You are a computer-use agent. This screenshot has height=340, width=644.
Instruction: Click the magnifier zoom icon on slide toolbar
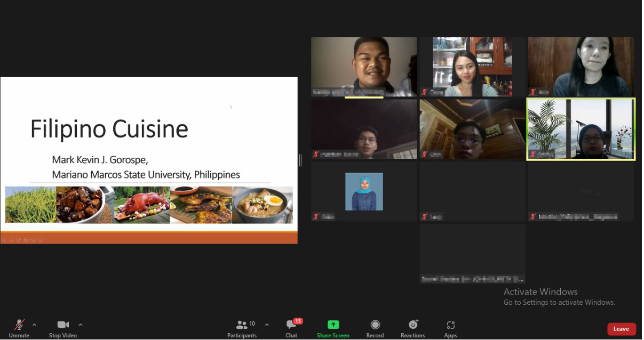click(x=33, y=240)
